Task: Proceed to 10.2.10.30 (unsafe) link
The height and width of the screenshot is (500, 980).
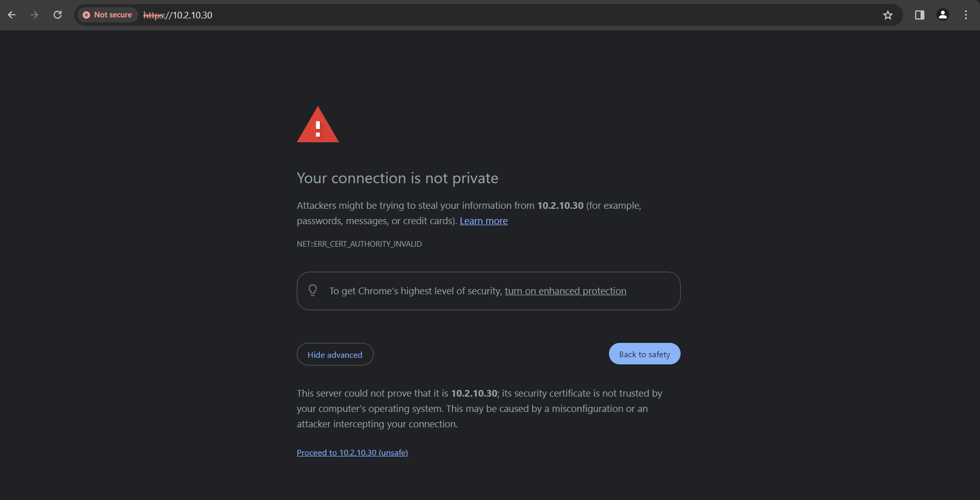Action: click(352, 452)
